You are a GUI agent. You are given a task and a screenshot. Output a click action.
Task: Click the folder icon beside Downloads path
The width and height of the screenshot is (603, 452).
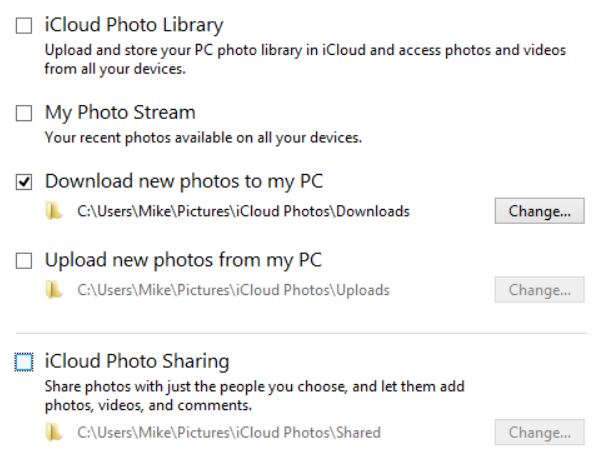click(x=54, y=212)
